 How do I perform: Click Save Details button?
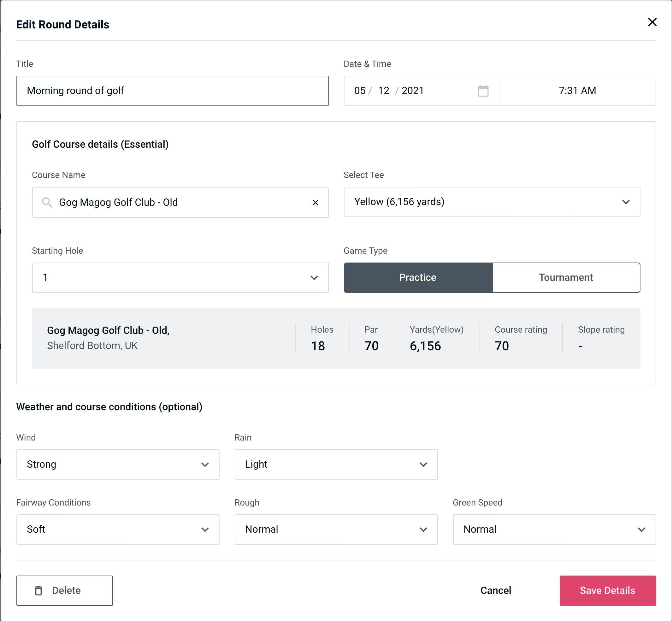click(608, 590)
